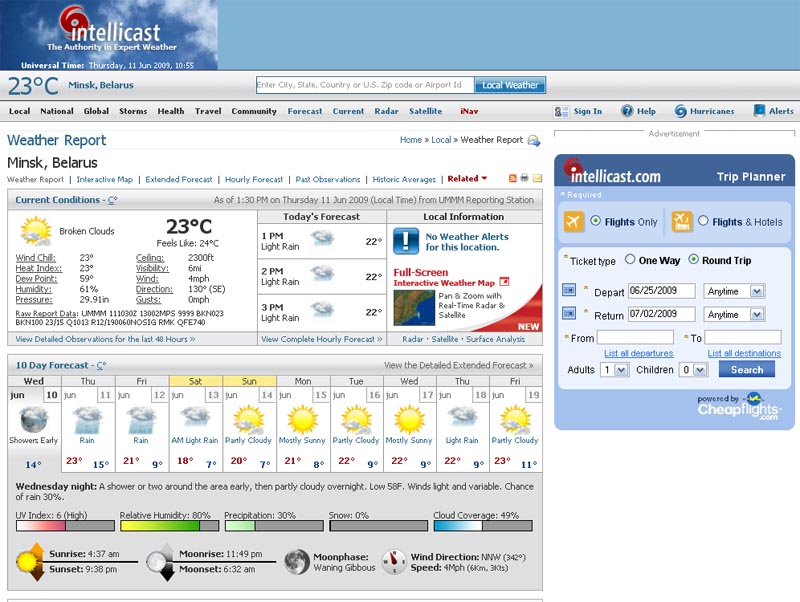This screenshot has width=800, height=602.
Task: Click the Mostly Sunny icon for Monday Jun 15
Action: click(303, 419)
